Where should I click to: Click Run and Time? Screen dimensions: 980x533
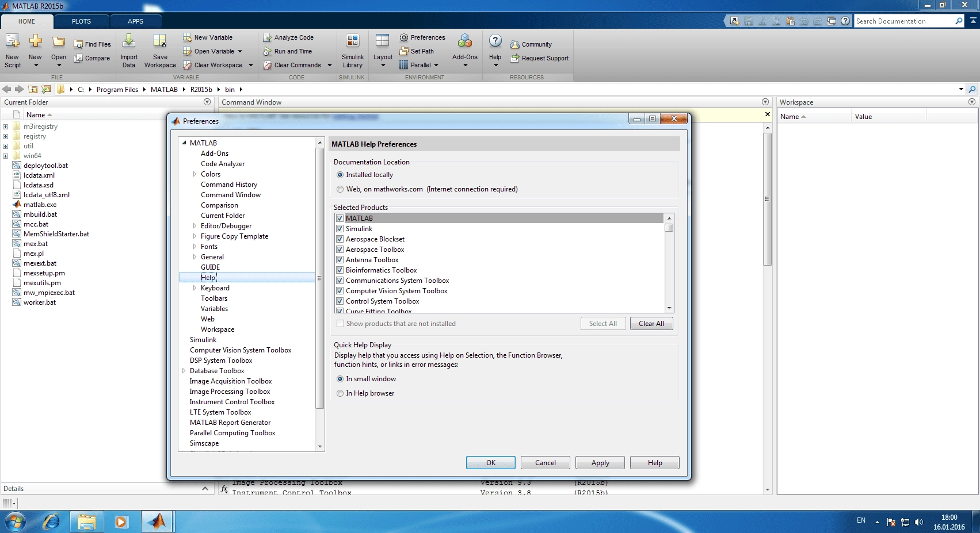[287, 51]
